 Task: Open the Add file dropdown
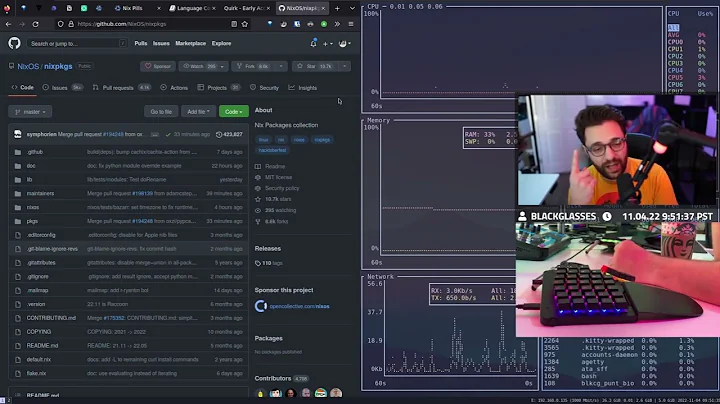(x=198, y=112)
